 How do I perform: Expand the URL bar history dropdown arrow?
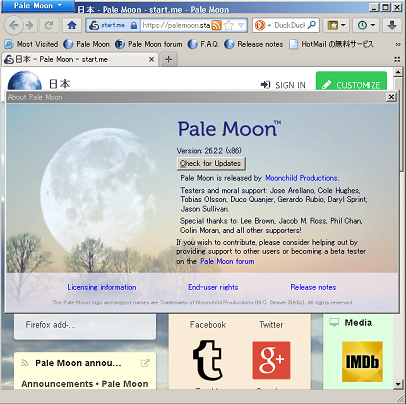[x=241, y=25]
